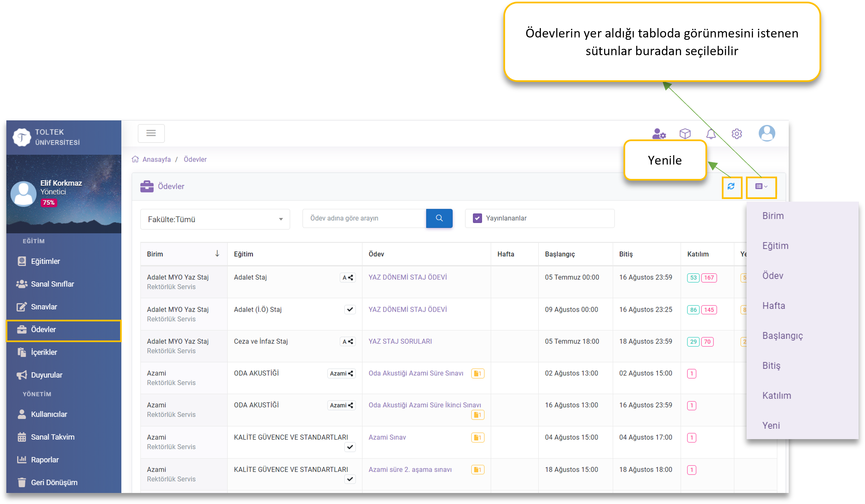Sort by Birim column arrow

pyautogui.click(x=217, y=254)
